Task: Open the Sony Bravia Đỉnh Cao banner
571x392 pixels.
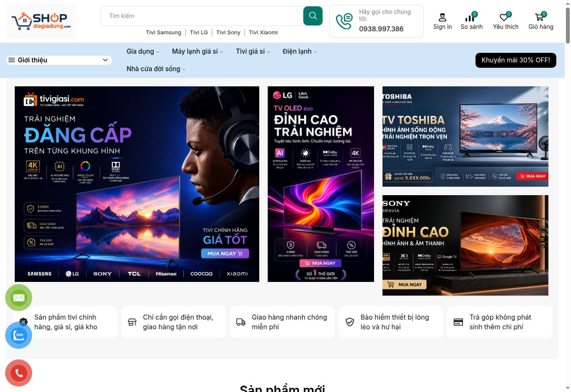Action: click(465, 246)
